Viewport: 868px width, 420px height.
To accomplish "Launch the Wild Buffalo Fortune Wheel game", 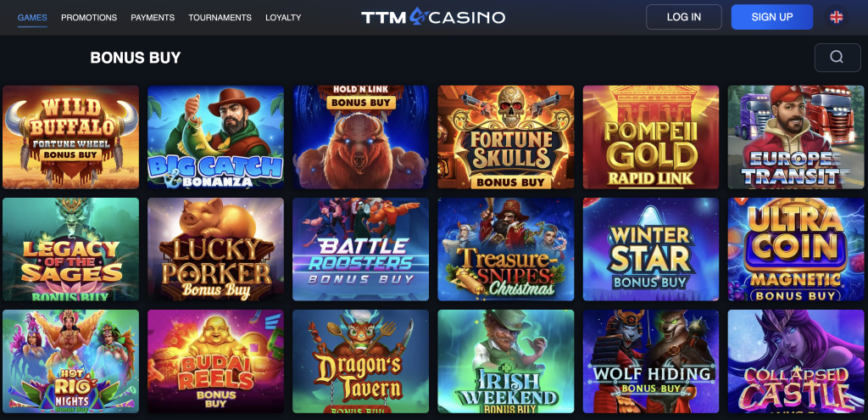I will (71, 137).
